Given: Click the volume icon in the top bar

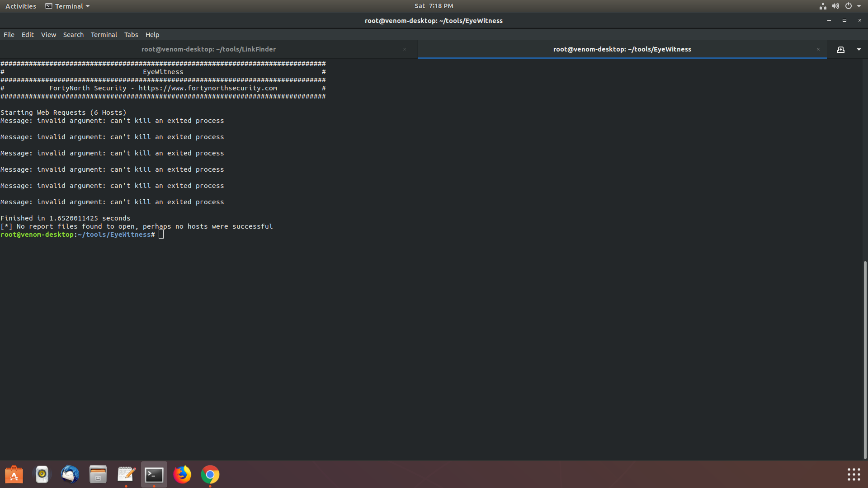Looking at the screenshot, I should click(x=836, y=6).
